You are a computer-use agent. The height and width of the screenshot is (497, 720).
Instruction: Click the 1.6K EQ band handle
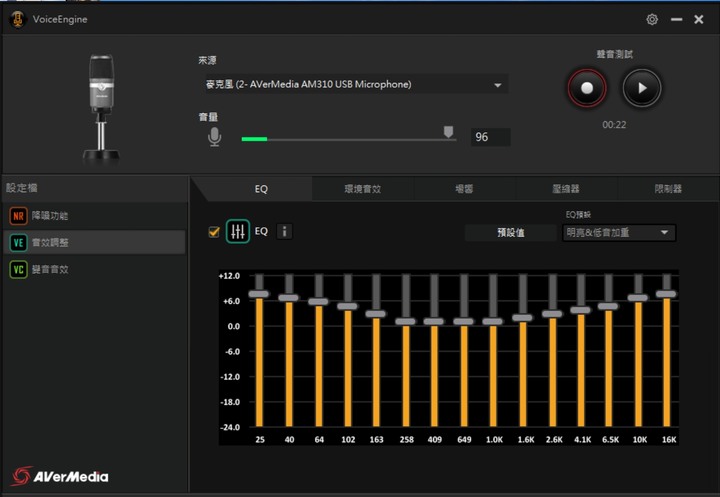(x=523, y=318)
